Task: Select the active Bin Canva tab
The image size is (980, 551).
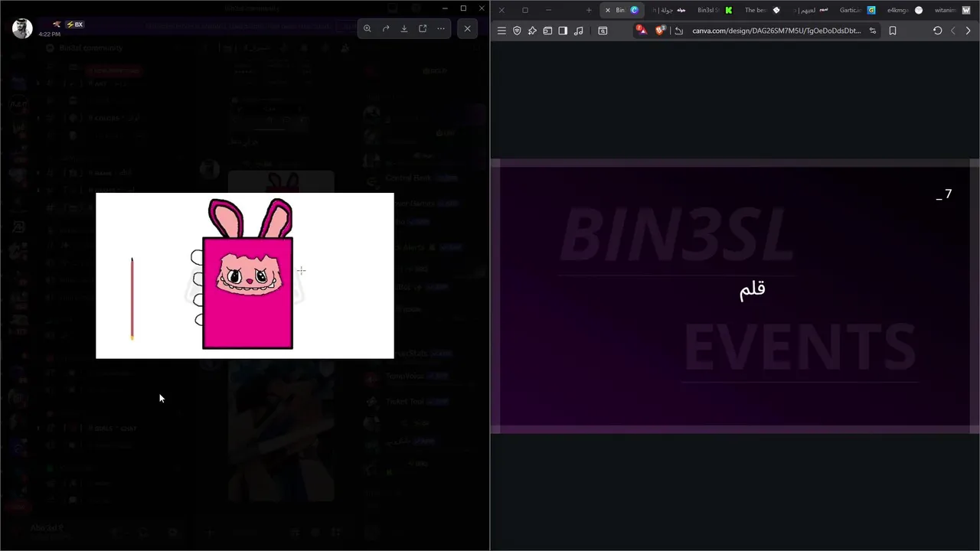Action: coord(621,10)
